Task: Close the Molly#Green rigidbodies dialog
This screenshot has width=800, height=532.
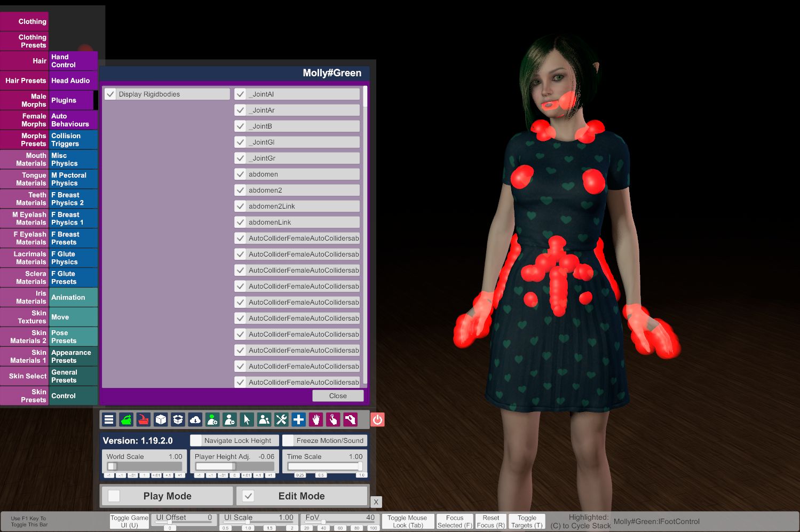Action: pos(337,395)
